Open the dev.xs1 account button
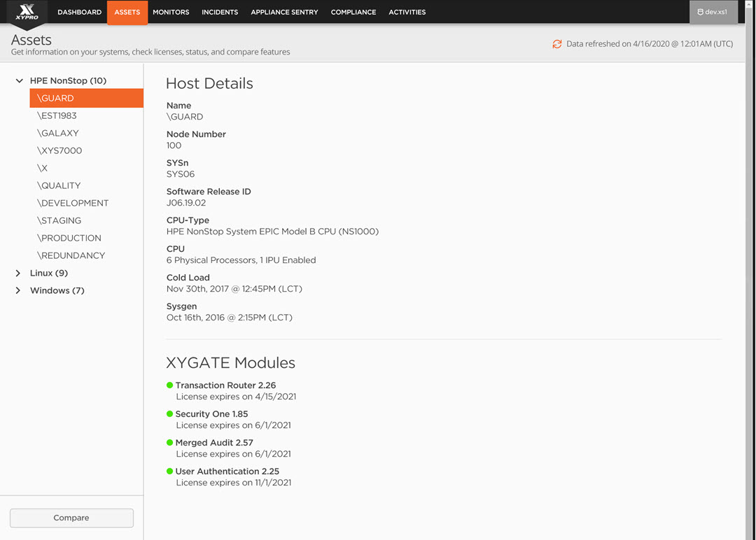Viewport: 756px width, 540px height. (x=713, y=12)
